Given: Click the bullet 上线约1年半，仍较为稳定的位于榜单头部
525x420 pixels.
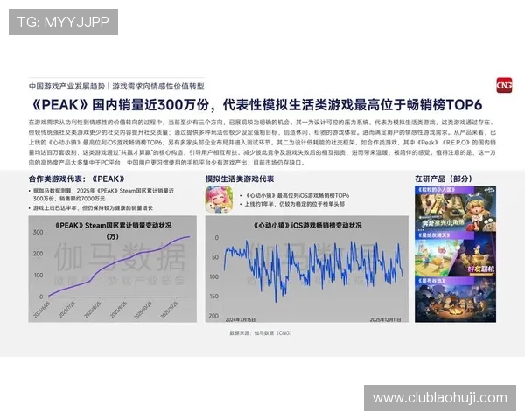Looking at the screenshot, I should pyautogui.click(x=294, y=204).
